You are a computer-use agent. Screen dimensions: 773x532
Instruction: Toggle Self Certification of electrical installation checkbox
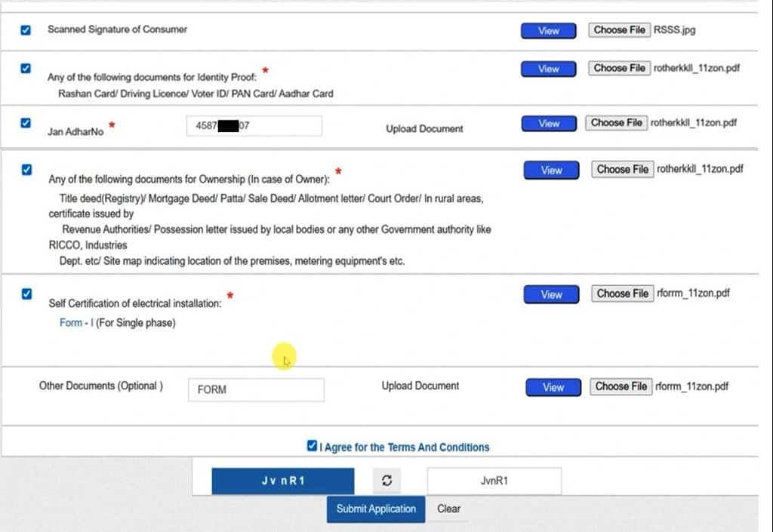coord(26,294)
